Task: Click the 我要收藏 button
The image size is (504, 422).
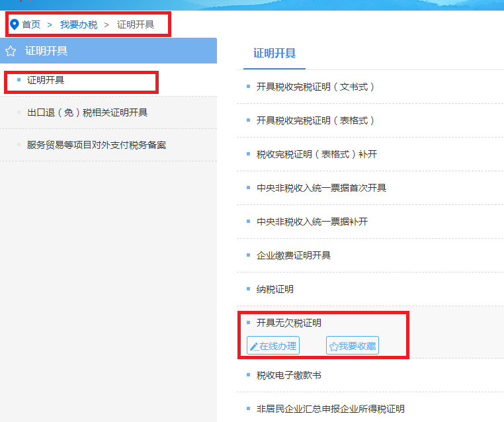Action: pyautogui.click(x=353, y=345)
